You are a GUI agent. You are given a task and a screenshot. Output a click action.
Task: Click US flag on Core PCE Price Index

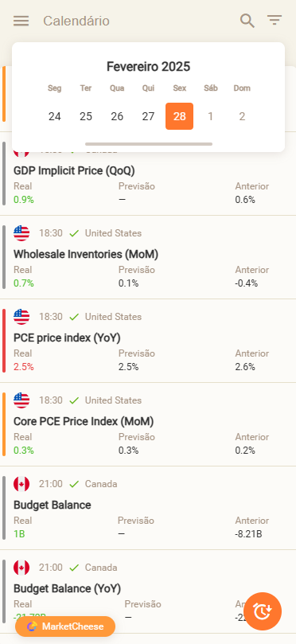tap(21, 400)
